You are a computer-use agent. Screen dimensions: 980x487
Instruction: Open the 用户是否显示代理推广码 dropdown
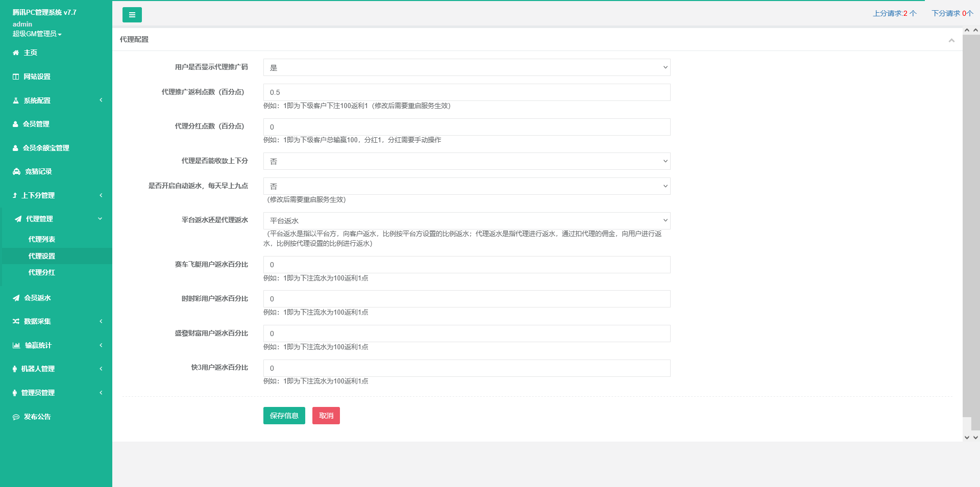click(467, 67)
